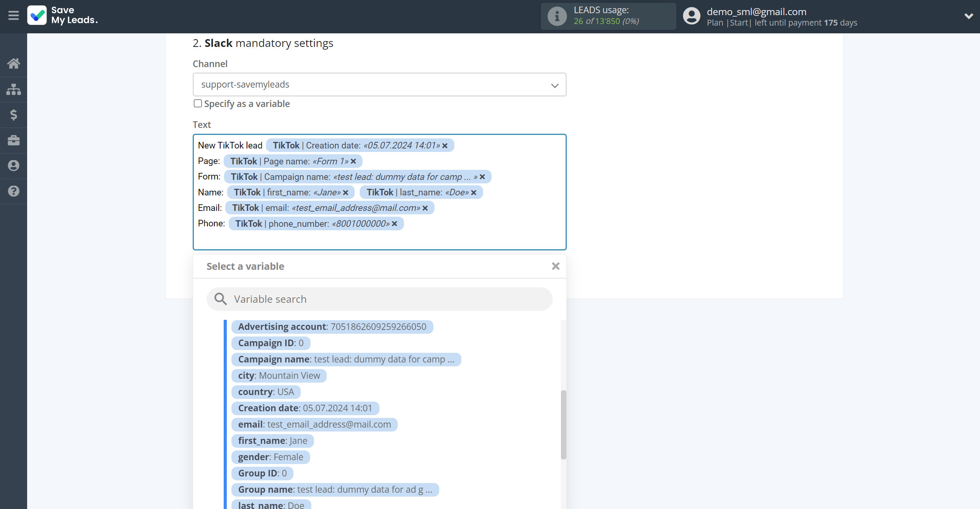The image size is (980, 509).
Task: Close the Select a variable panel
Action: (556, 266)
